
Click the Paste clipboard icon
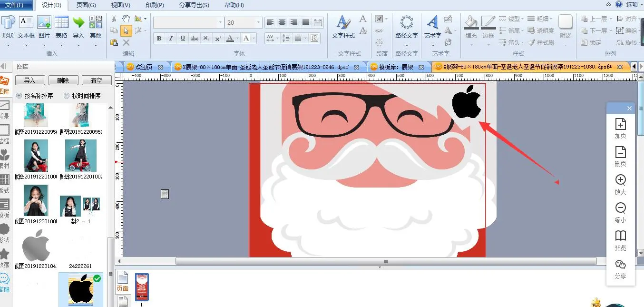tap(114, 42)
